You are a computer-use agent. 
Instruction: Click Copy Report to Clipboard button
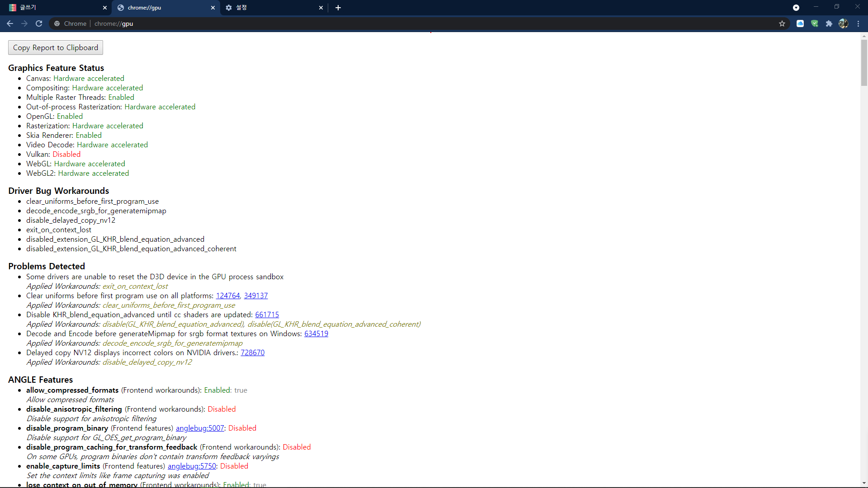pyautogui.click(x=56, y=47)
